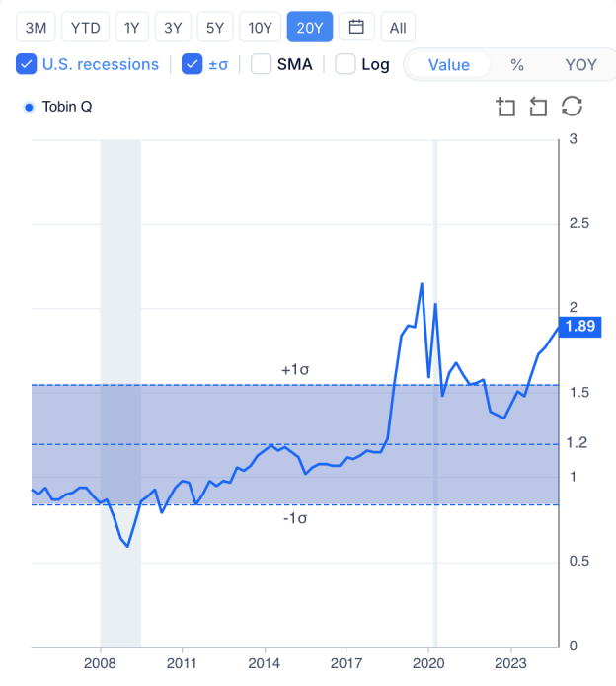The height and width of the screenshot is (686, 616).
Task: Click the 1.89 current value label
Action: point(577,327)
